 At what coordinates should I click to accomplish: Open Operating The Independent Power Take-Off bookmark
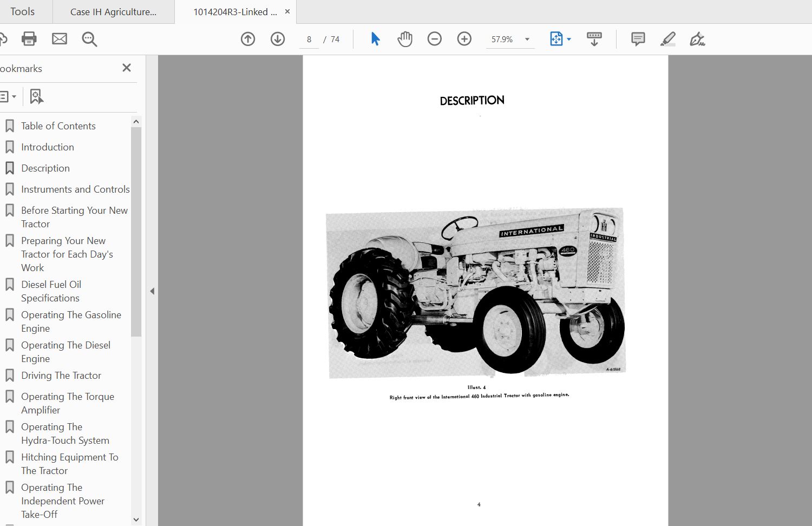tap(63, 501)
